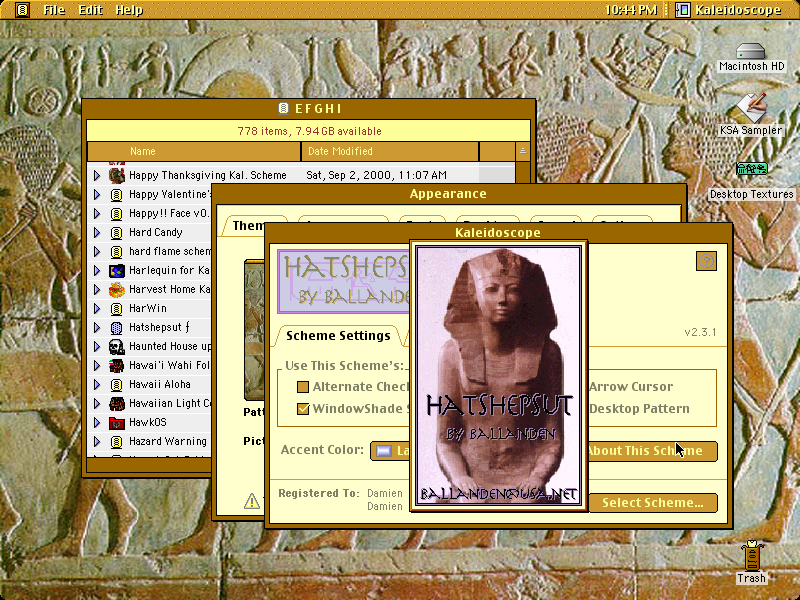Click the warning triangle icon in Appearance window
Image resolution: width=800 pixels, height=600 pixels.
click(252, 501)
